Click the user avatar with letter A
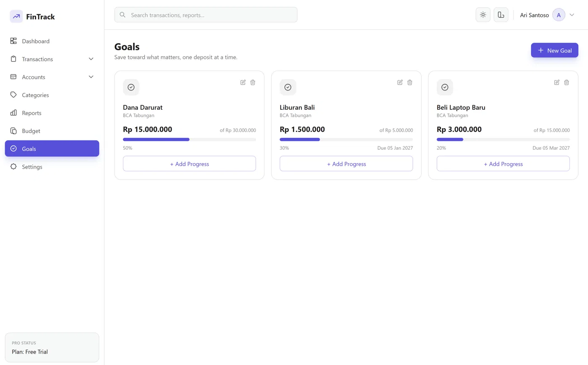The width and height of the screenshot is (588, 365). coord(559,15)
